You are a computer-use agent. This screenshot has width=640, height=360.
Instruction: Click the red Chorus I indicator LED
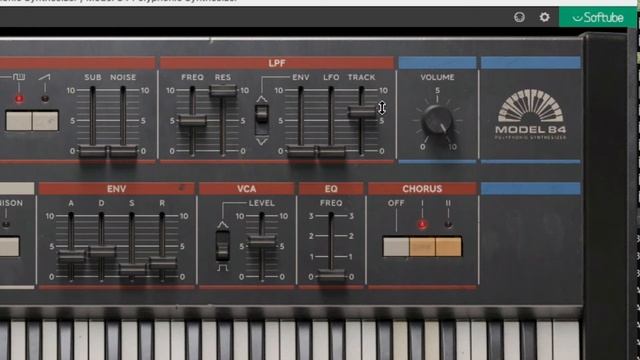click(422, 224)
